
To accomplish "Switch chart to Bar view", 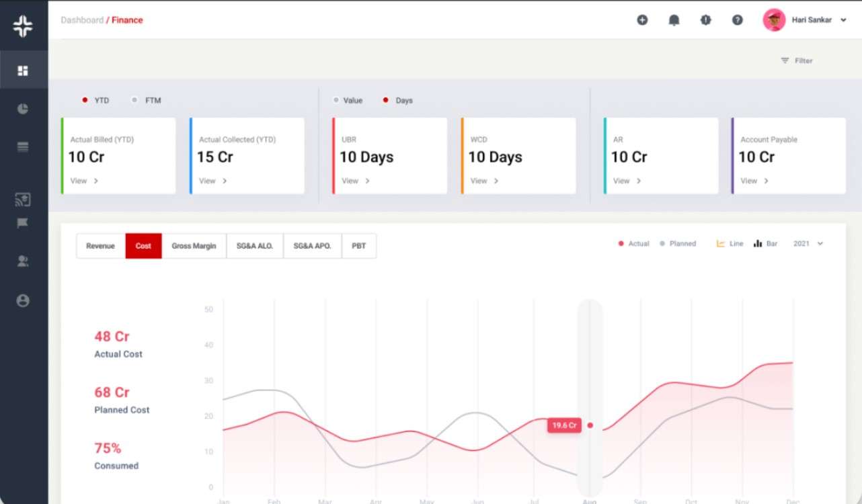I will pyautogui.click(x=765, y=244).
